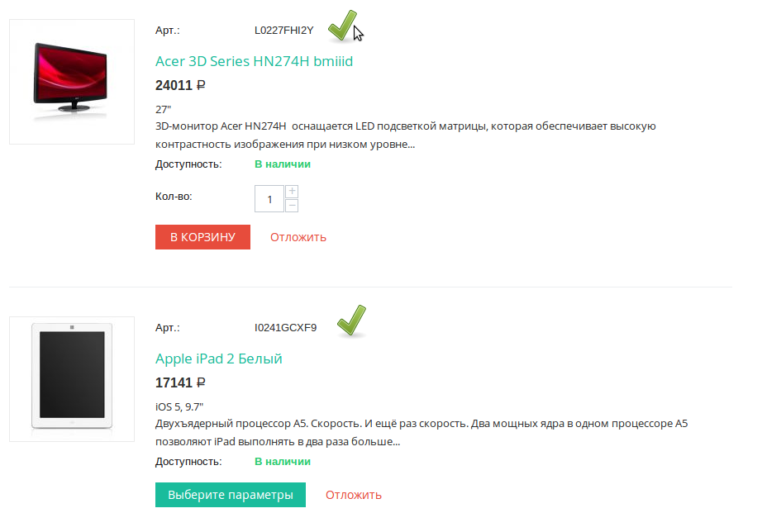
Task: Open the Acer 3D Series HN274H bmiiid link
Action: [255, 61]
